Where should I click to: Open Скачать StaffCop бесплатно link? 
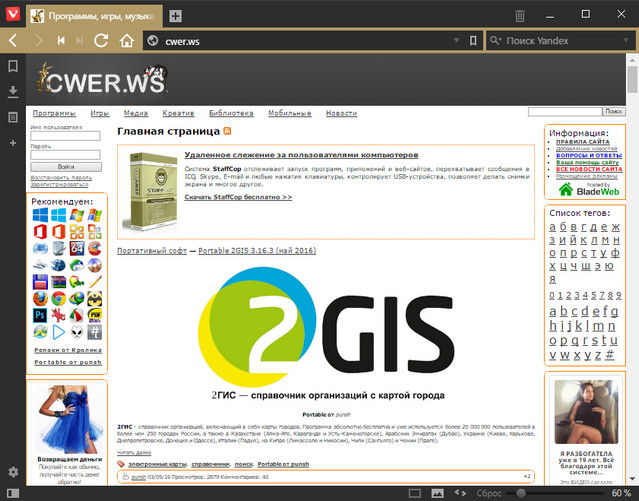point(238,197)
